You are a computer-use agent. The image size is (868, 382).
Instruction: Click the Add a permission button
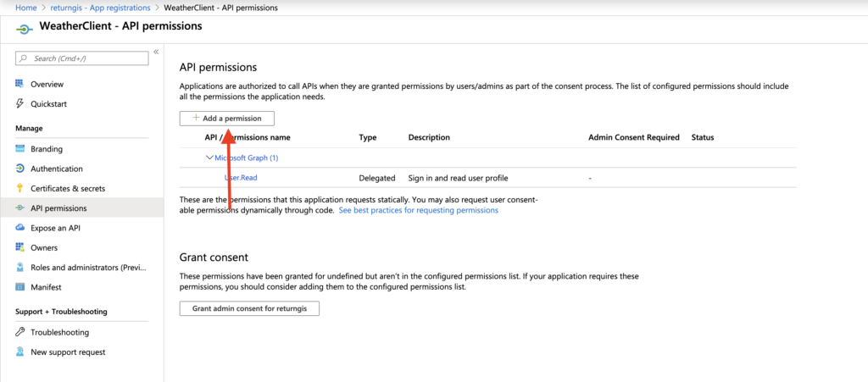tap(227, 119)
